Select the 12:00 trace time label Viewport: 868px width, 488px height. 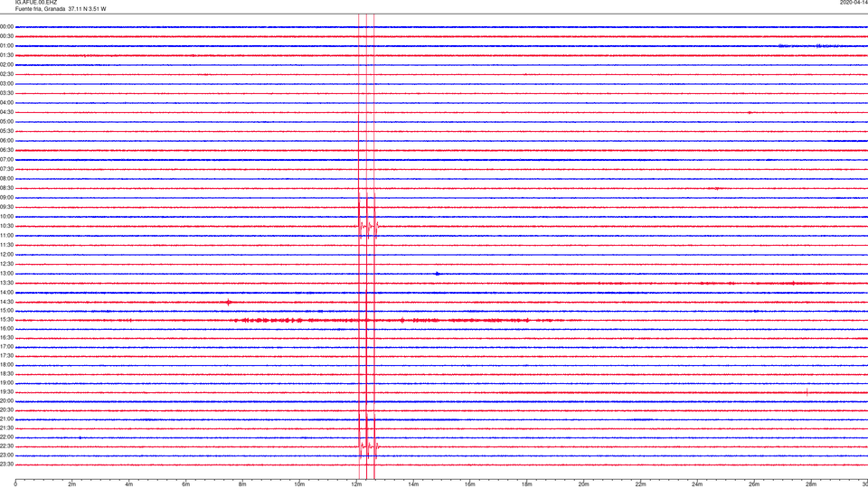tap(6, 255)
